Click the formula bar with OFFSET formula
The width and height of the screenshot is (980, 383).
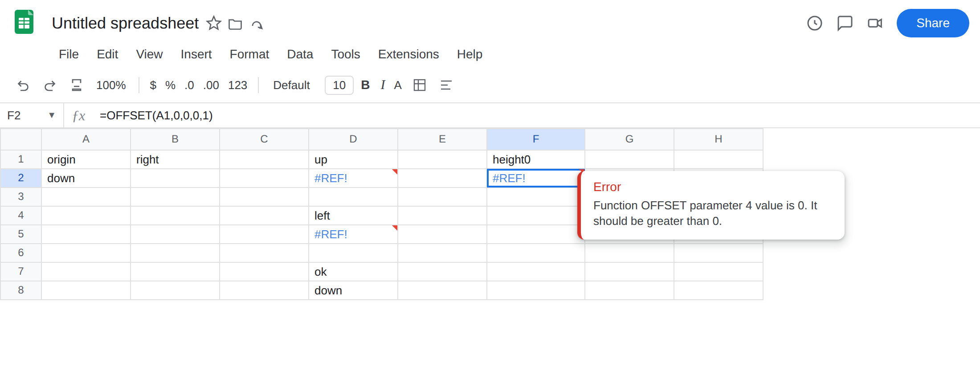pos(535,115)
